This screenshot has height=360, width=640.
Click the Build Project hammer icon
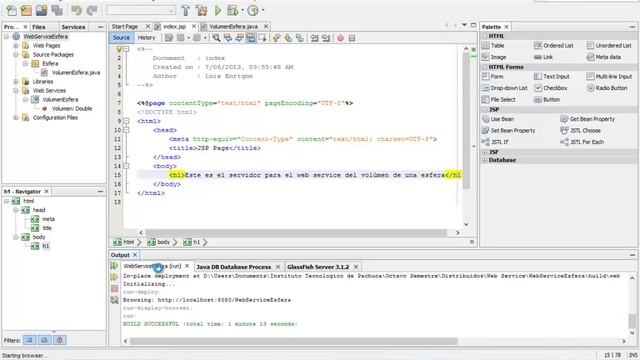pyautogui.click(x=186, y=10)
